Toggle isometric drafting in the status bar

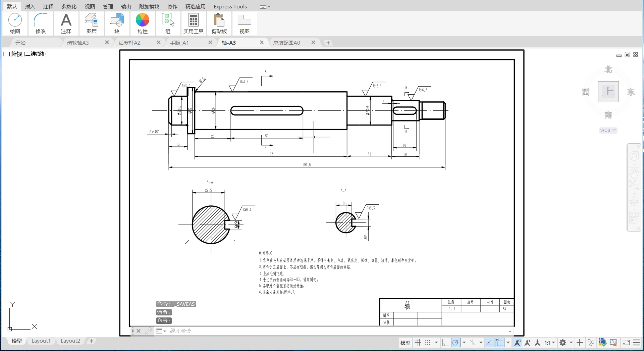[x=473, y=343]
